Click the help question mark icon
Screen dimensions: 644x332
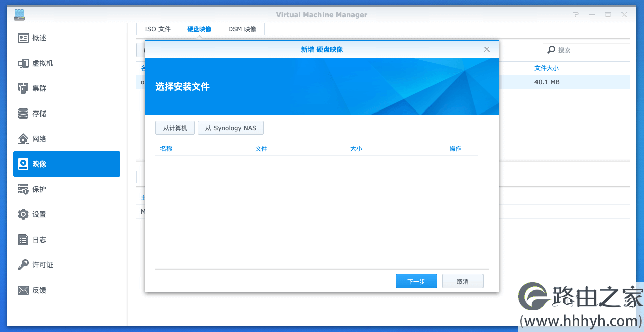tap(576, 15)
